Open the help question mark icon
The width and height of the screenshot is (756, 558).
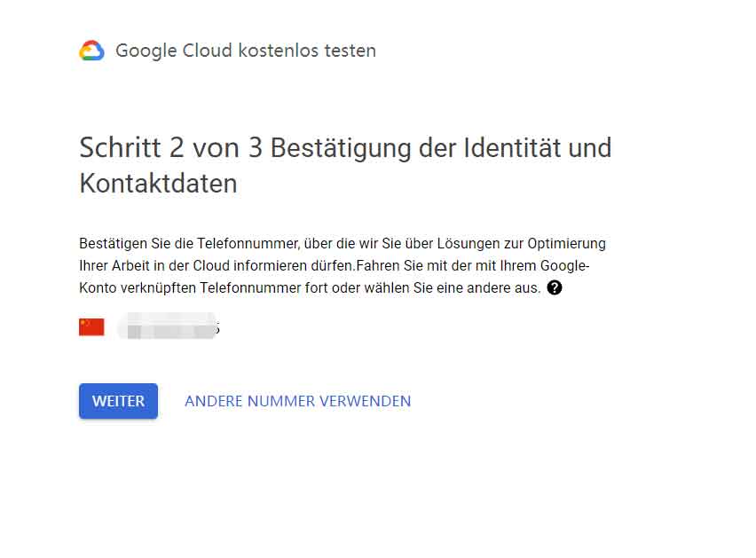(555, 287)
